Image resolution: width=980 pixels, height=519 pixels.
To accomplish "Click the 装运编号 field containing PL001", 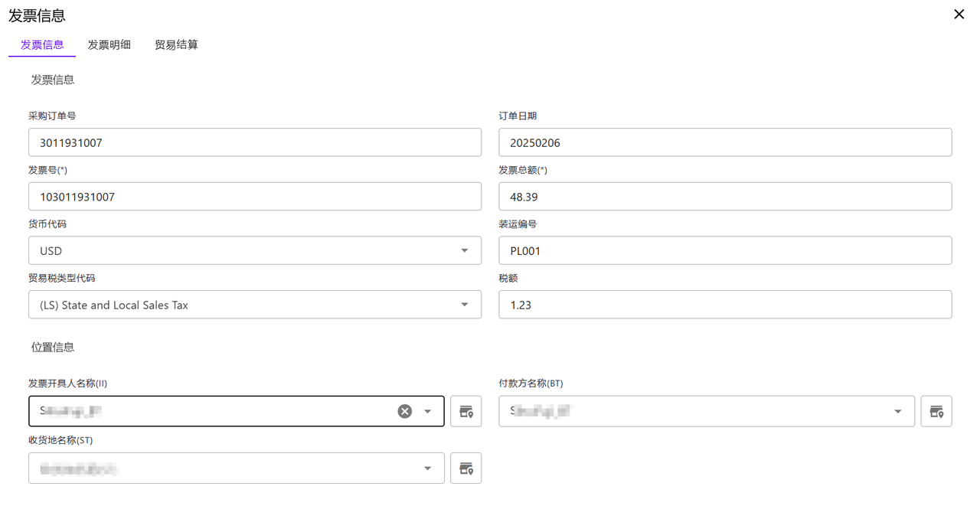I will click(724, 250).
